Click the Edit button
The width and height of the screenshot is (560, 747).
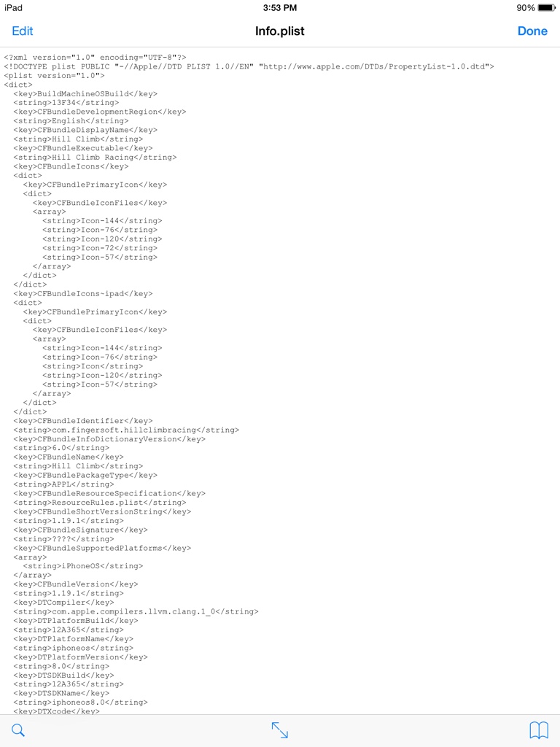pos(23,31)
